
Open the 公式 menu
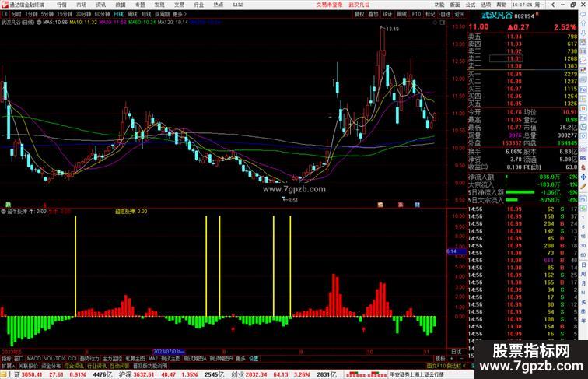click(x=471, y=5)
